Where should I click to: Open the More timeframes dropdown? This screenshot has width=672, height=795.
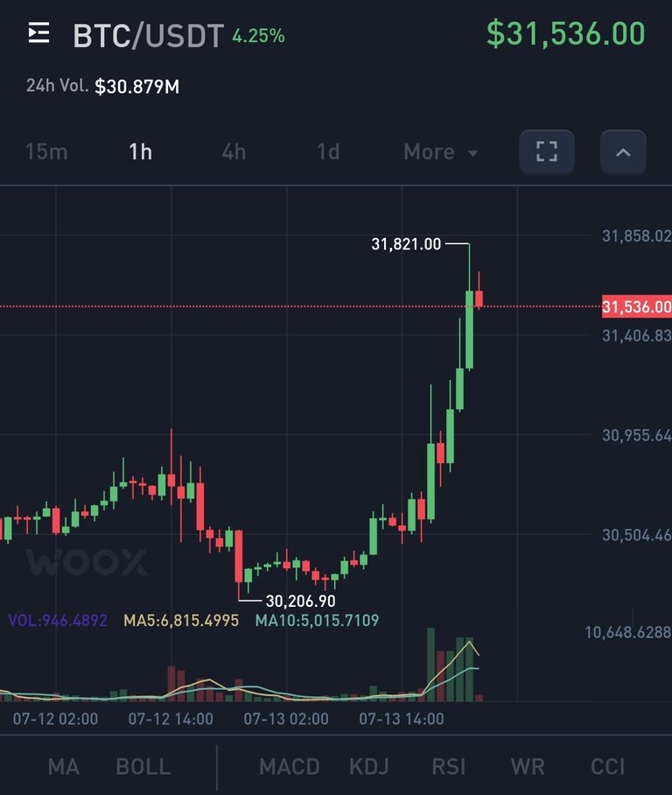[x=440, y=152]
